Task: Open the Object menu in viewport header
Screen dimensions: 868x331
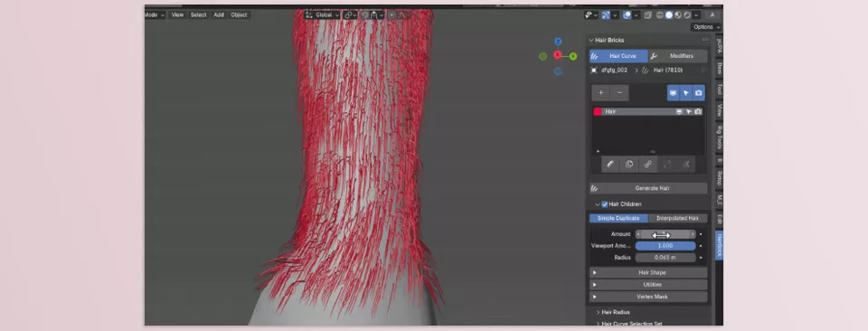Action: point(239,15)
